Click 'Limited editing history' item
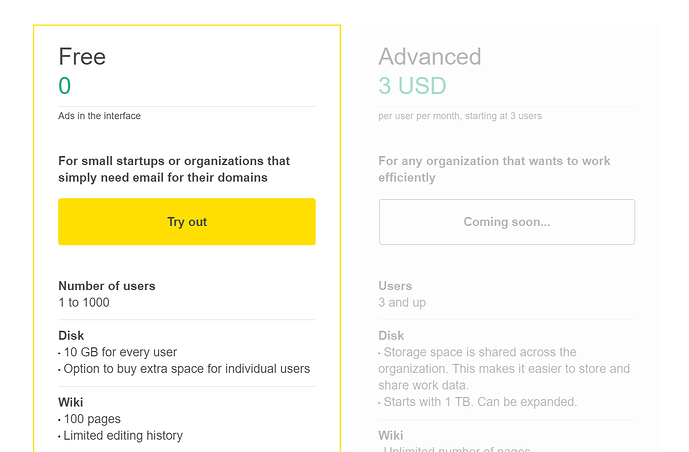Screen dimensions: 689x452 (122, 435)
